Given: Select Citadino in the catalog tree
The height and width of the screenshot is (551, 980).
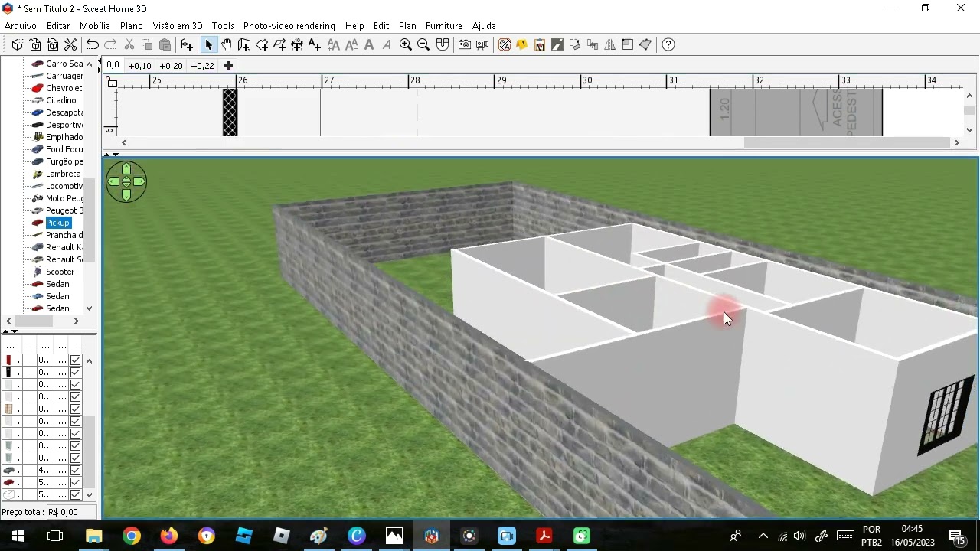Looking at the screenshot, I should coord(60,100).
